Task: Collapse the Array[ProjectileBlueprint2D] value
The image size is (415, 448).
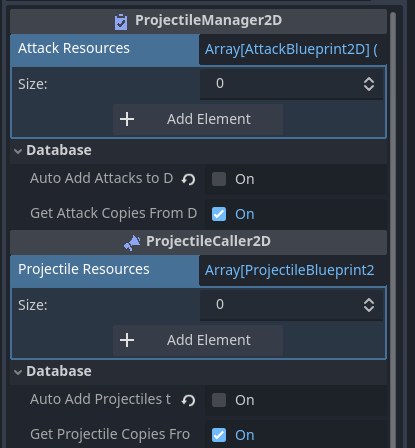Action: 293,270
